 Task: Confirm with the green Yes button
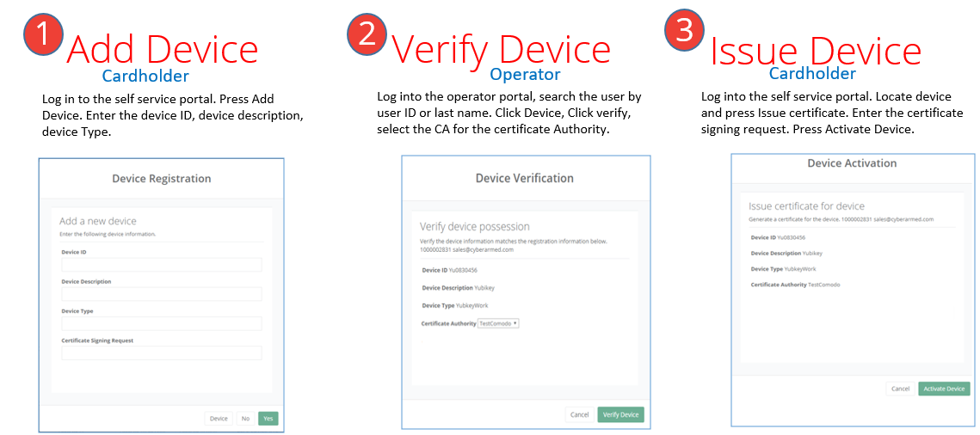(268, 419)
